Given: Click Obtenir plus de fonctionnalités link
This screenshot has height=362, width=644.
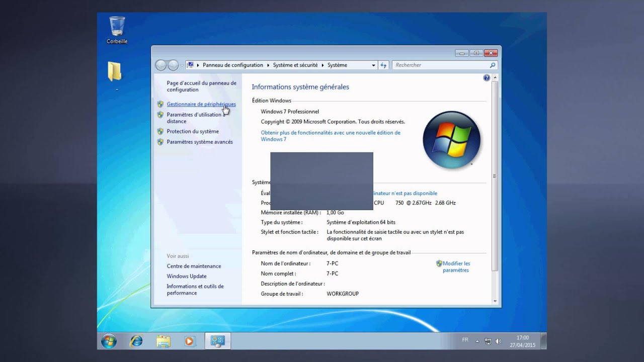Looking at the screenshot, I should tap(331, 136).
